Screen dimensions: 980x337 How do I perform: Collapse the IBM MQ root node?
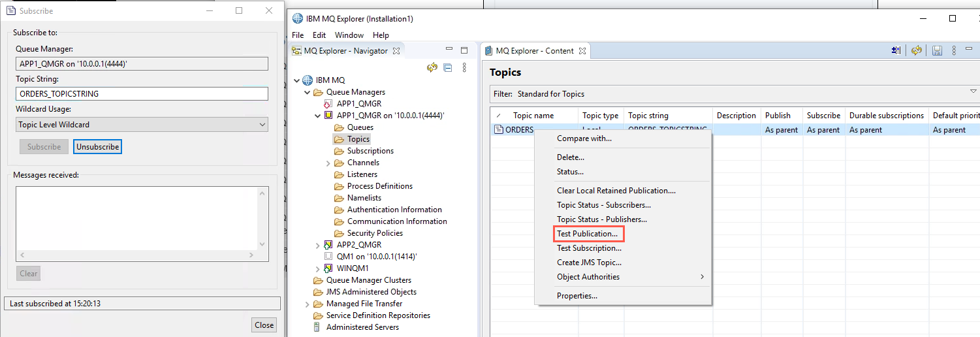pyautogui.click(x=297, y=80)
